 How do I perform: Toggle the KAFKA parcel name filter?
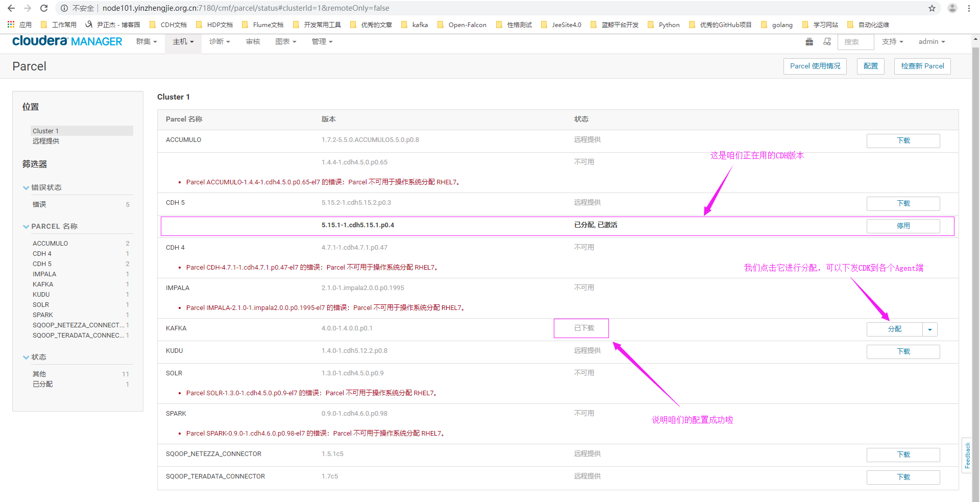coord(43,284)
